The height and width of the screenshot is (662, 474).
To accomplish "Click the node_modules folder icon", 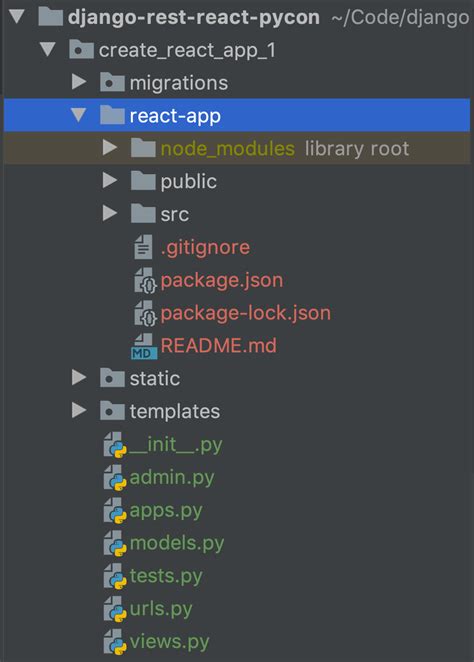I will pos(144,148).
